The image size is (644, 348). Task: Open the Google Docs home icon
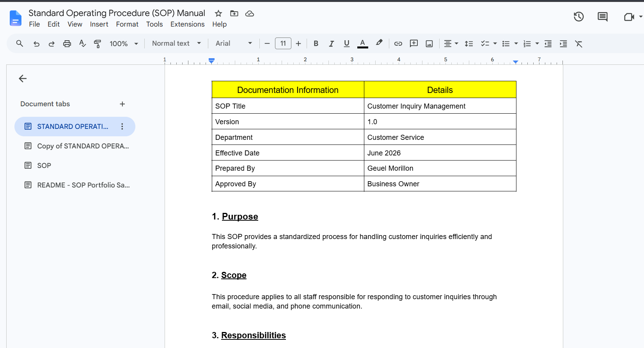pyautogui.click(x=15, y=18)
